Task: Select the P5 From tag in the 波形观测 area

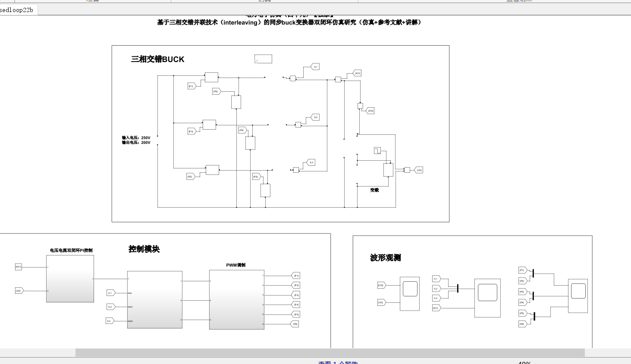Action: [x=523, y=313]
